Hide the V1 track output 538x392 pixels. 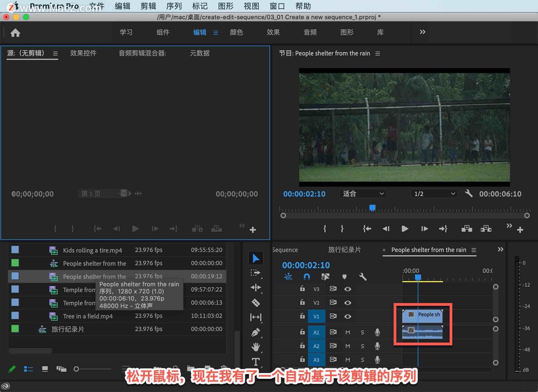(x=347, y=316)
